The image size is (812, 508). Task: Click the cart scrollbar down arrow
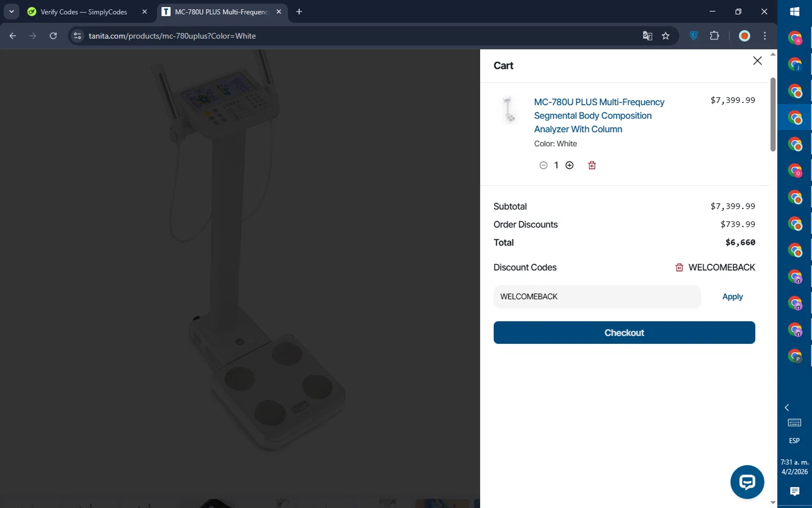tap(773, 503)
